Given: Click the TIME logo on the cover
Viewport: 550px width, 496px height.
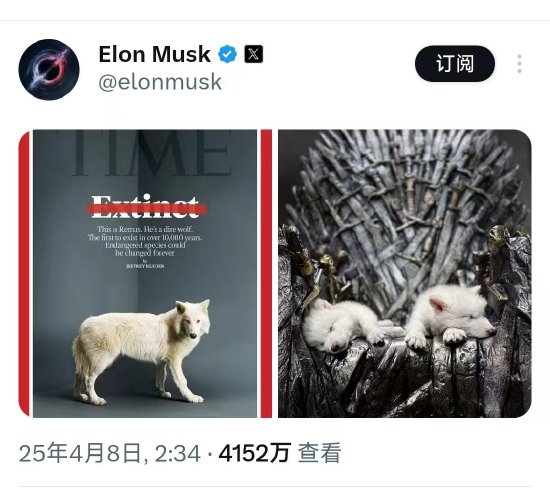Looking at the screenshot, I should click(152, 153).
